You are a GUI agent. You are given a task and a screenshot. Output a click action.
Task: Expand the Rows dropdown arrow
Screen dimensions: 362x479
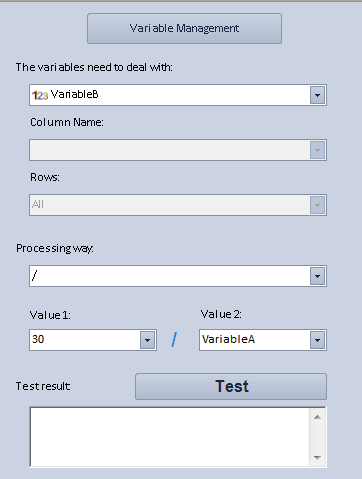pos(317,205)
